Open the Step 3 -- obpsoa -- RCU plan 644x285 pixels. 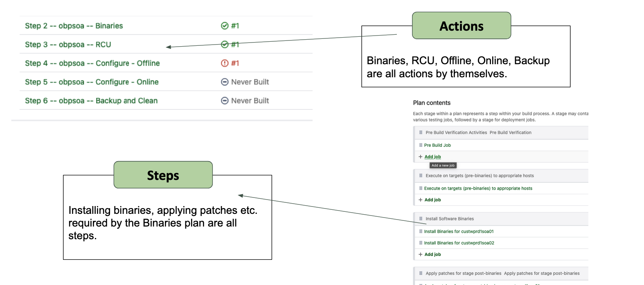point(68,45)
